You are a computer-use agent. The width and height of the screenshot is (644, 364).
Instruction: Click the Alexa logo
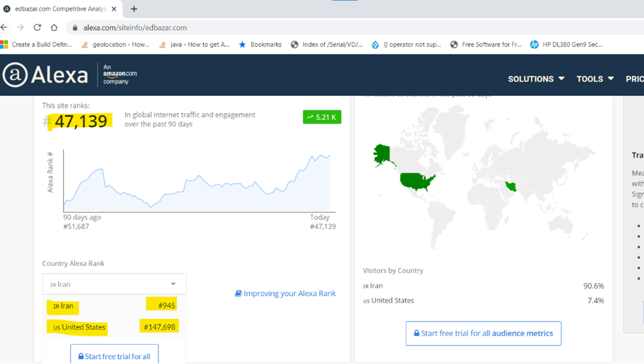click(45, 75)
